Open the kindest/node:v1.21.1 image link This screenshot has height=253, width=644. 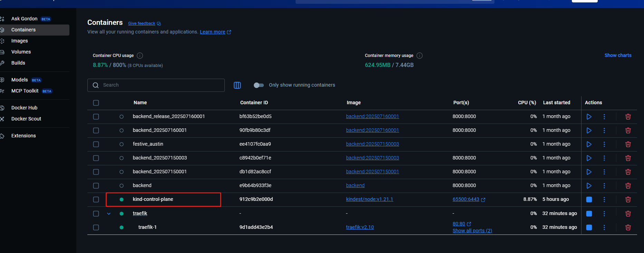click(x=369, y=199)
